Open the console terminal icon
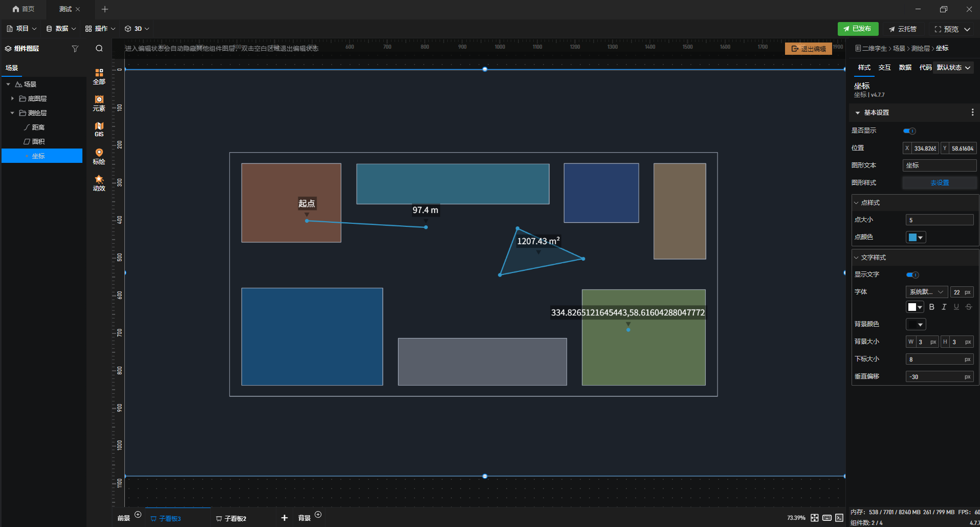 coord(839,518)
